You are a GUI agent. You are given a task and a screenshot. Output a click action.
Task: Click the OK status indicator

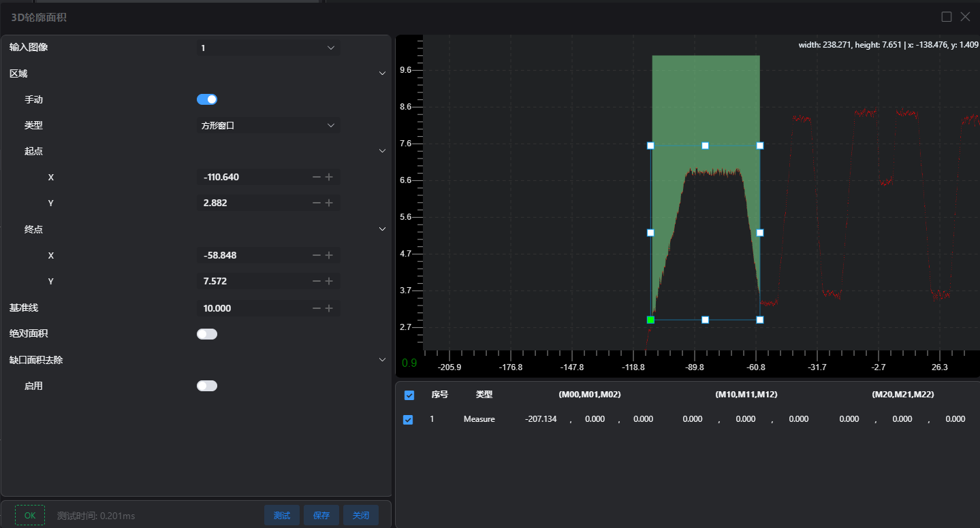[x=30, y=516]
